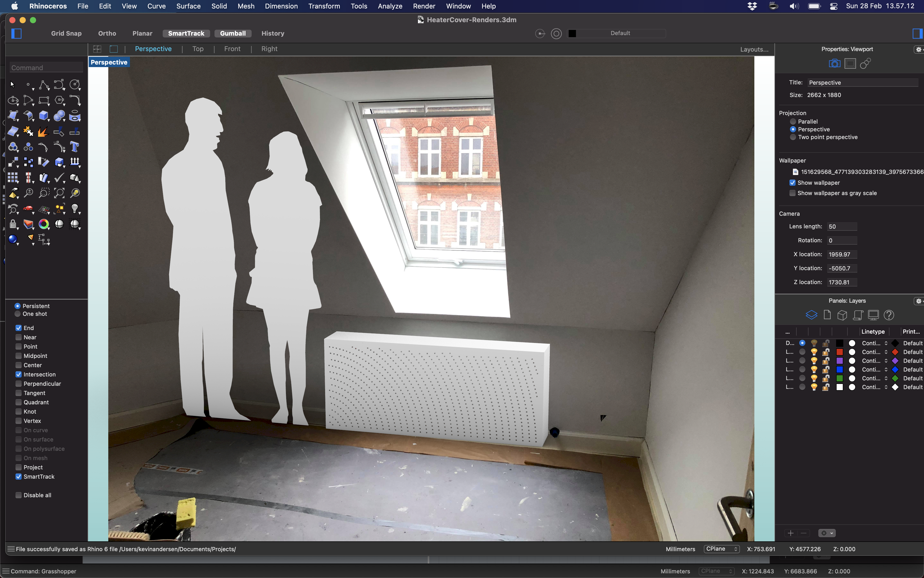Select the Polyline tool in the toolbar

coord(44,84)
